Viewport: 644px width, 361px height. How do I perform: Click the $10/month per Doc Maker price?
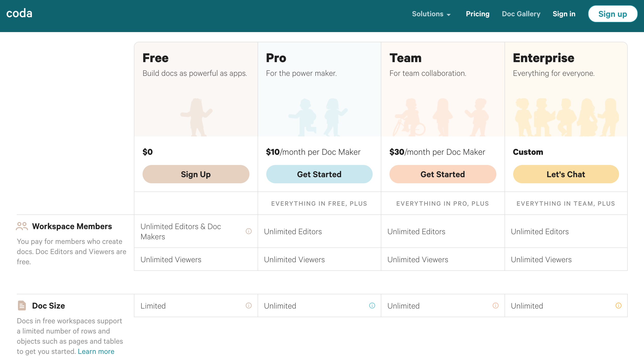click(x=313, y=152)
